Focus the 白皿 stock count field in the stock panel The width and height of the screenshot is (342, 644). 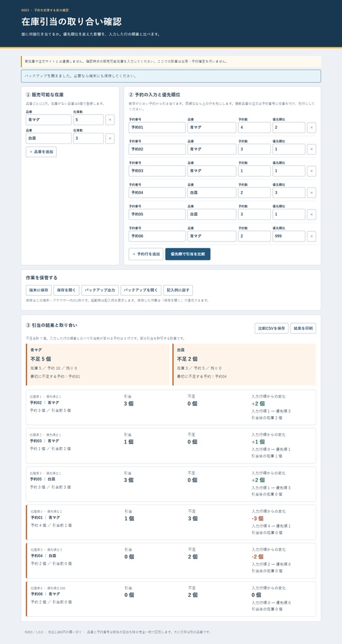pyautogui.click(x=88, y=138)
